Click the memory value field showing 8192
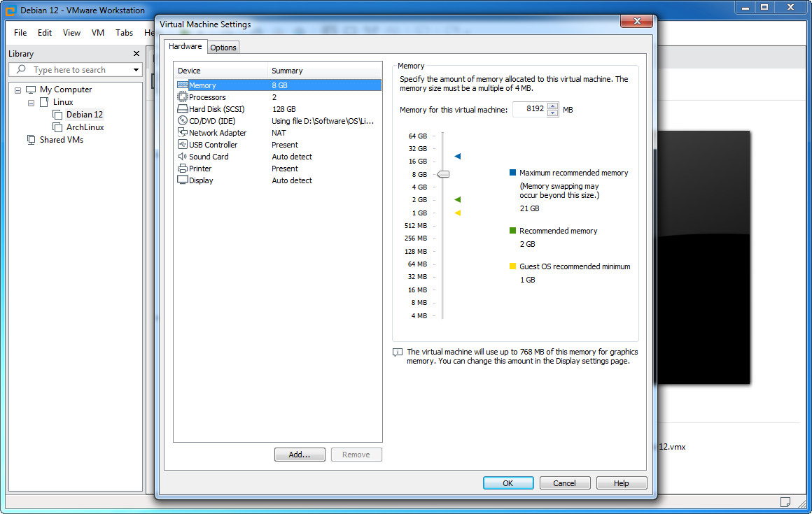The width and height of the screenshot is (812, 514). [530, 109]
